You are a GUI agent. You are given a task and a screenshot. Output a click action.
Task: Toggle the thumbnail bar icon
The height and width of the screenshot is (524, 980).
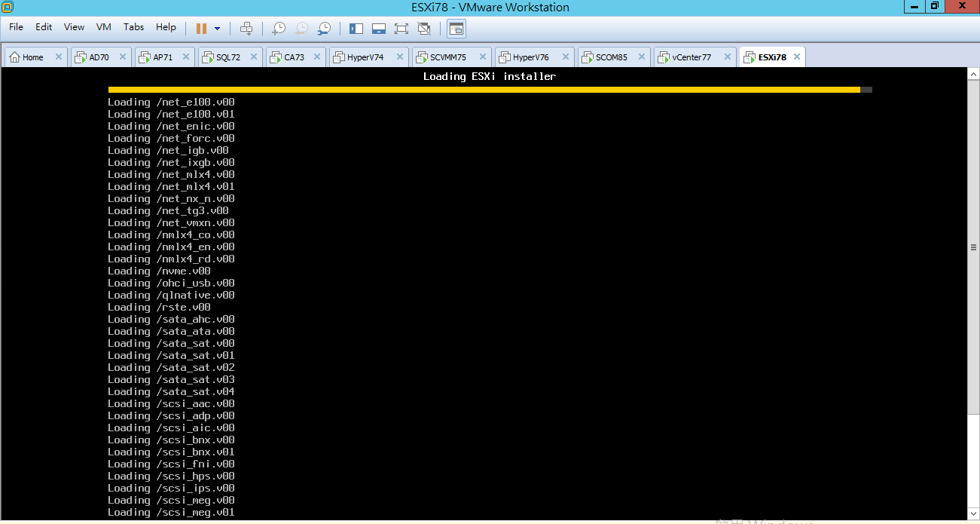click(379, 29)
